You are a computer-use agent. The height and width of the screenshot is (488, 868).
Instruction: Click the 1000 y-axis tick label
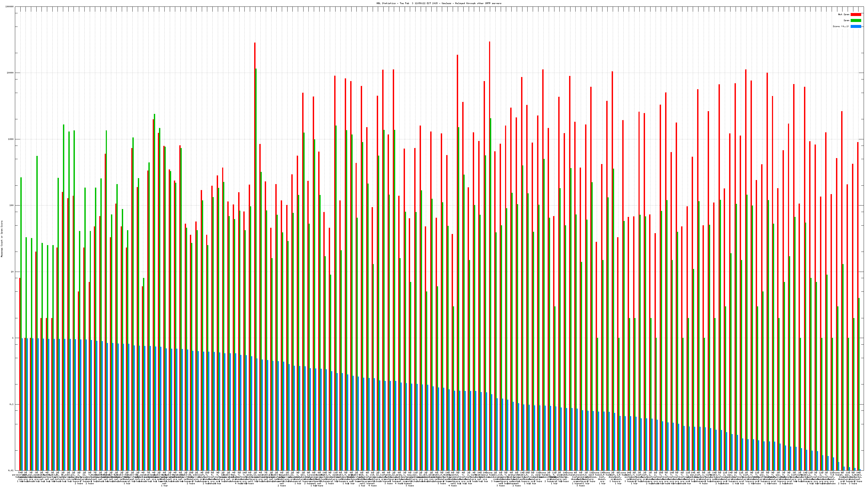[11, 139]
